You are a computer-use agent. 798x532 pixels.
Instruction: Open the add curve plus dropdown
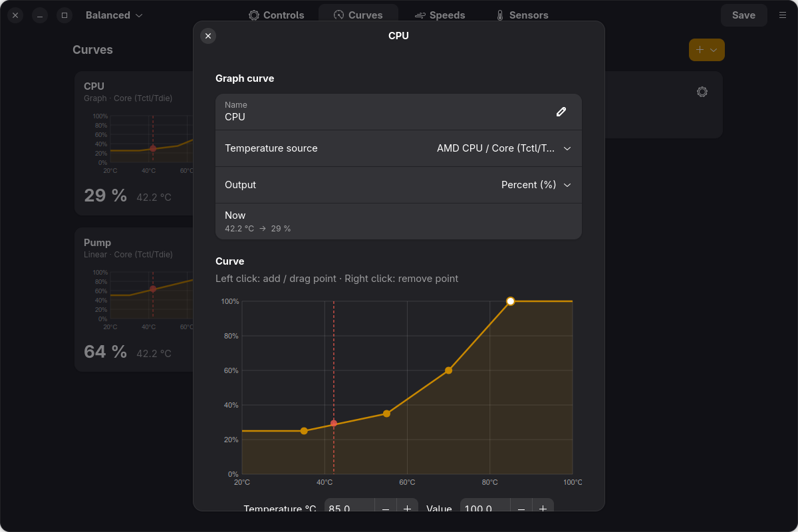(706, 50)
